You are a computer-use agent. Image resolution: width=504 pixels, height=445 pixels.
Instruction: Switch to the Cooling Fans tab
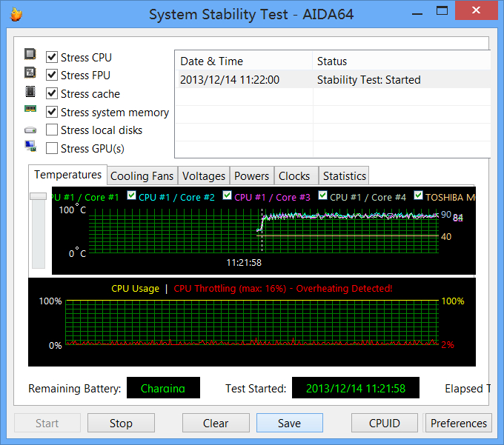pyautogui.click(x=142, y=176)
